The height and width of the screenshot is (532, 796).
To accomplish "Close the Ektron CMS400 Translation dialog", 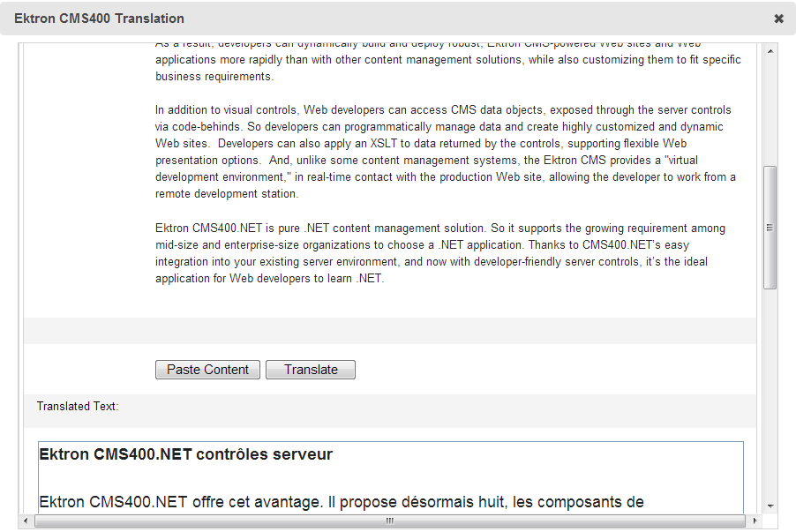I will pos(778,19).
